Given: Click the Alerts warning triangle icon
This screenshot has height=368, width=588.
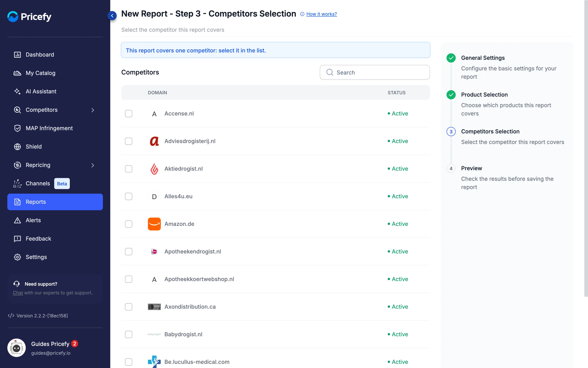Looking at the screenshot, I should (x=17, y=220).
